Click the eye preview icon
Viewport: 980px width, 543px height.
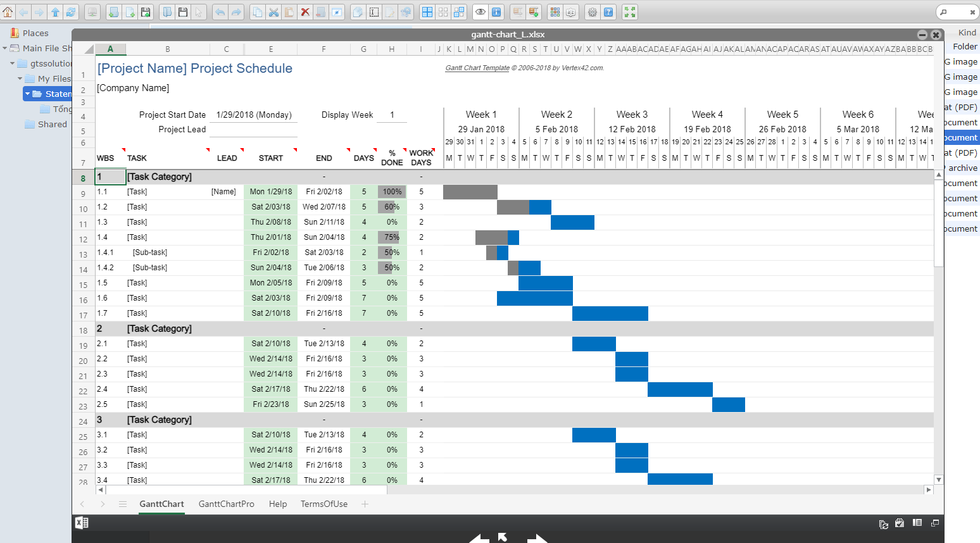(x=480, y=12)
